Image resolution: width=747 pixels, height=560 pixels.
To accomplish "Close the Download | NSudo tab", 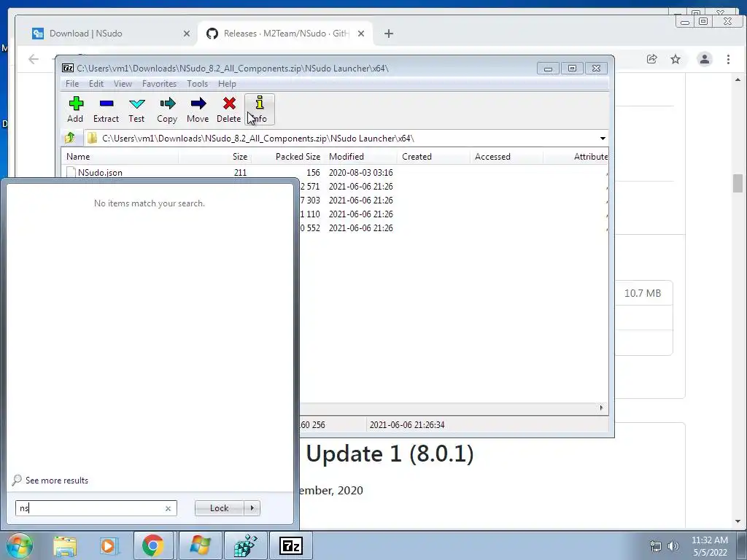I will coord(187,34).
